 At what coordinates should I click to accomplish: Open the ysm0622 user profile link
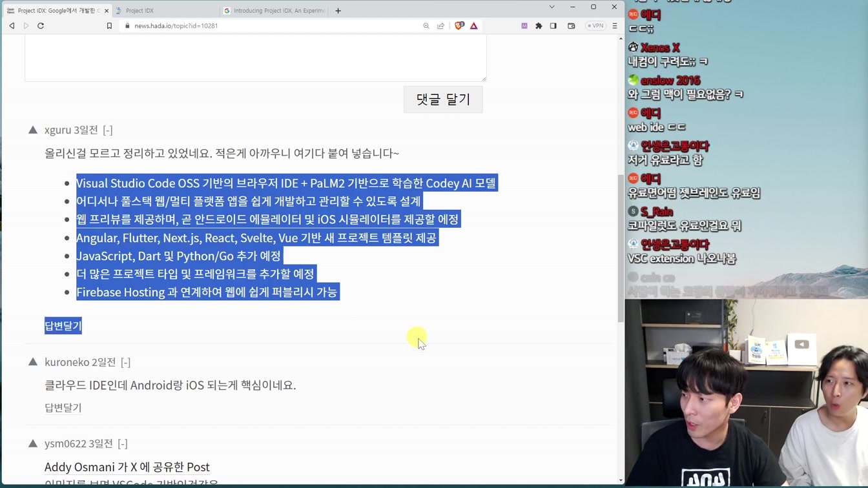(65, 444)
